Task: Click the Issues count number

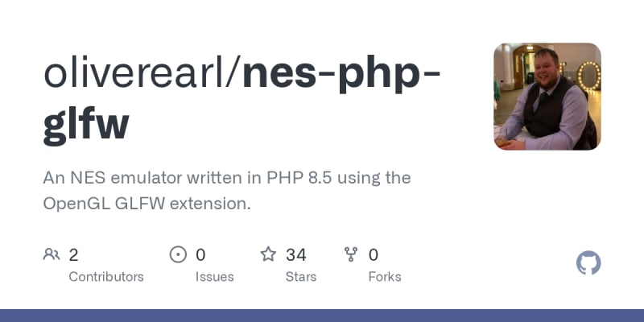Action: tap(200, 255)
